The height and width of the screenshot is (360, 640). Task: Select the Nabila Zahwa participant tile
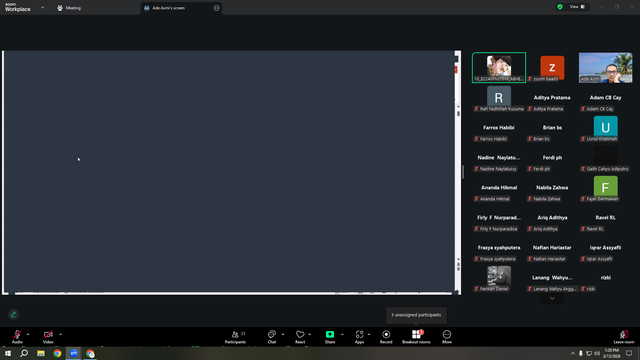552,189
